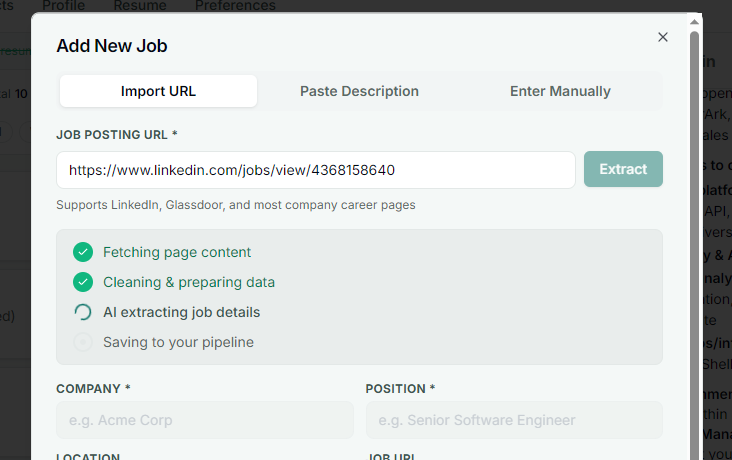Click the Job Posting URL input field
The image size is (732, 460).
(x=316, y=170)
